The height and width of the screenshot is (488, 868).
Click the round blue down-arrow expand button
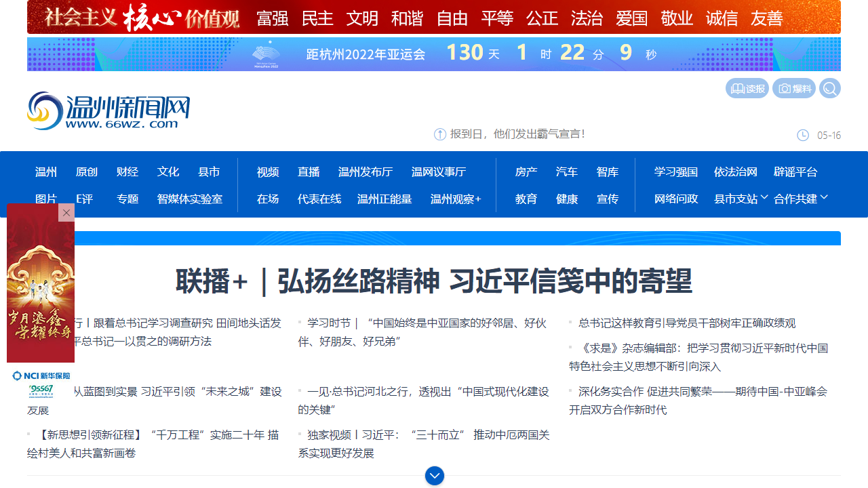pos(435,476)
